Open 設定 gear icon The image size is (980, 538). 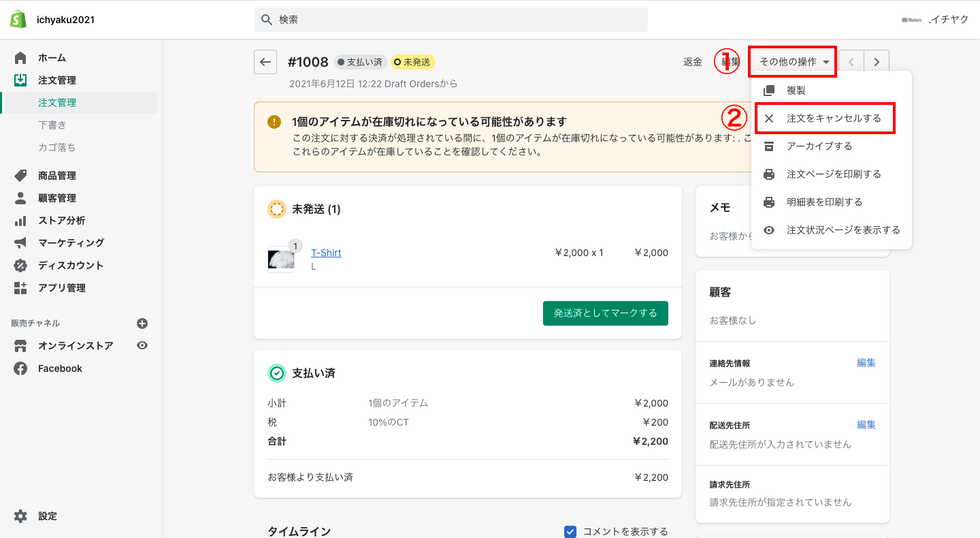point(20,516)
